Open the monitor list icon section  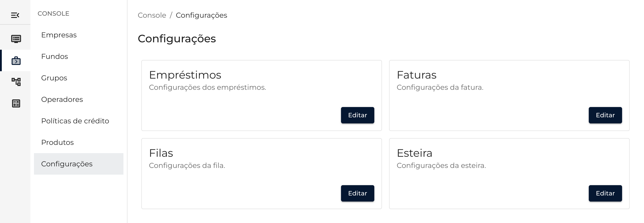click(x=16, y=39)
